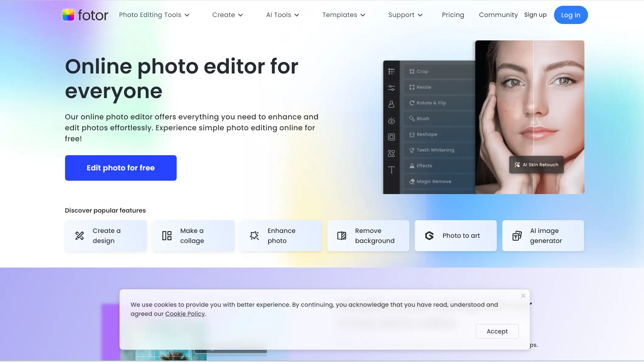This screenshot has height=362, width=644.
Task: Click the Discover popular features heading
Action: point(105,210)
